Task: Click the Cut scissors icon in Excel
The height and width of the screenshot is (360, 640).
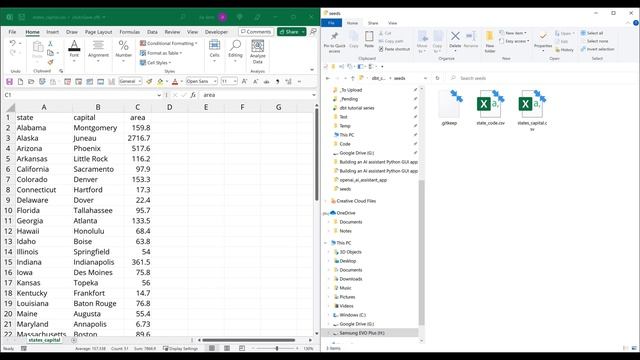Action: (50, 44)
